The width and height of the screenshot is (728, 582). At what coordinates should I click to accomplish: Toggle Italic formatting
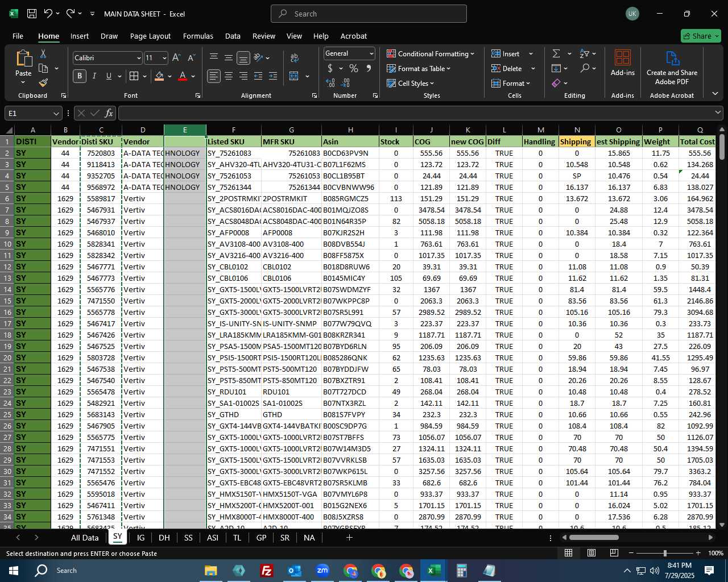pos(94,76)
